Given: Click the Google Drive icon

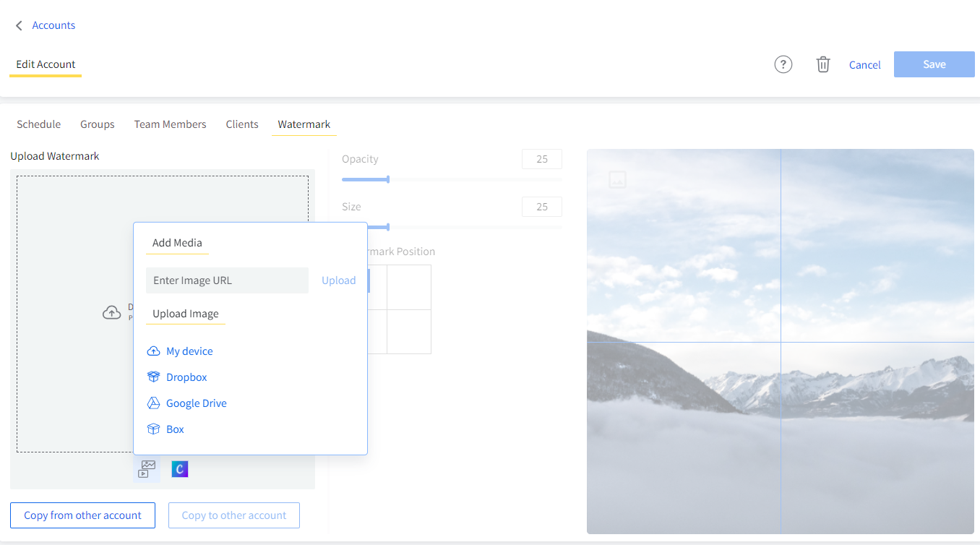Looking at the screenshot, I should [153, 403].
